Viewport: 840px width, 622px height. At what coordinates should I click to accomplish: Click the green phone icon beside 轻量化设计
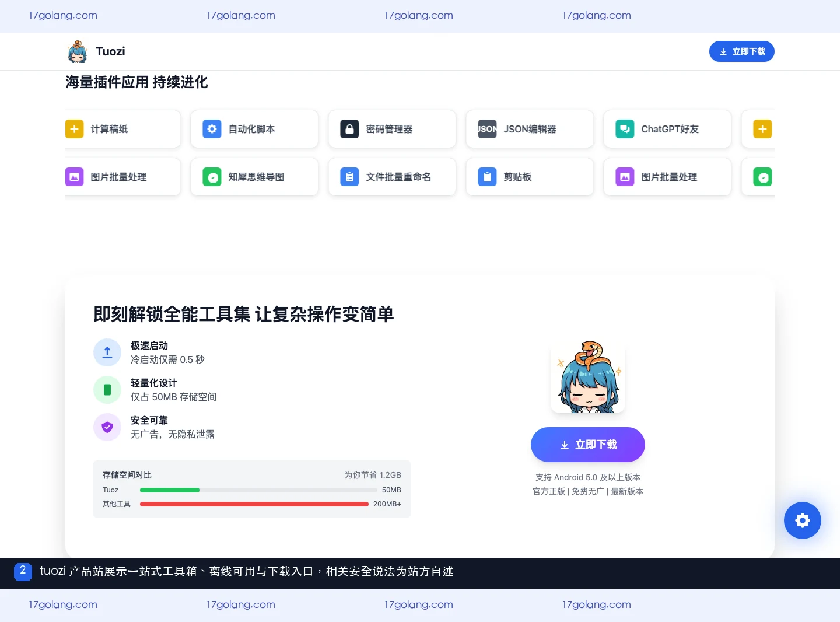point(107,390)
